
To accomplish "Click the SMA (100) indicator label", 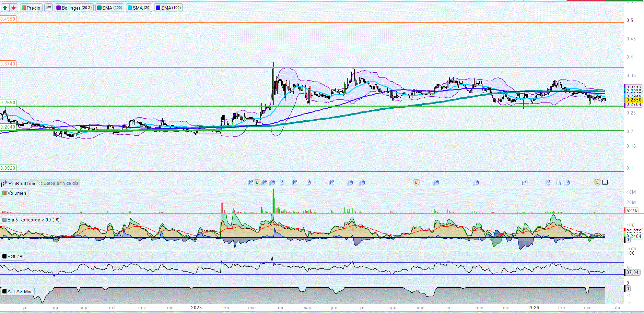I will 168,8.
